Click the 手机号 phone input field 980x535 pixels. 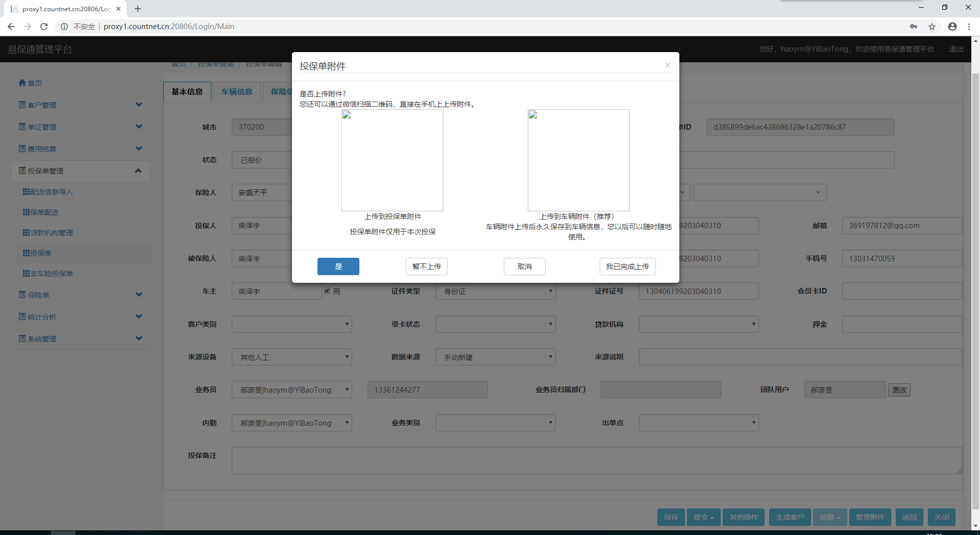pyautogui.click(x=902, y=258)
